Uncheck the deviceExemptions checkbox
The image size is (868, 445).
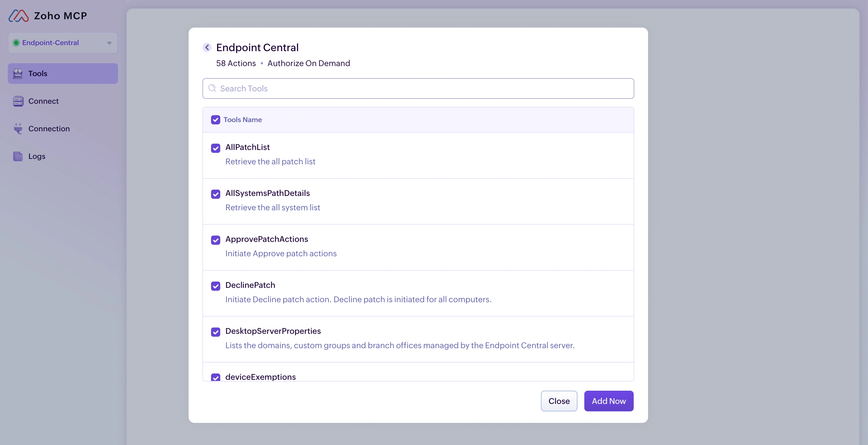[216, 377]
